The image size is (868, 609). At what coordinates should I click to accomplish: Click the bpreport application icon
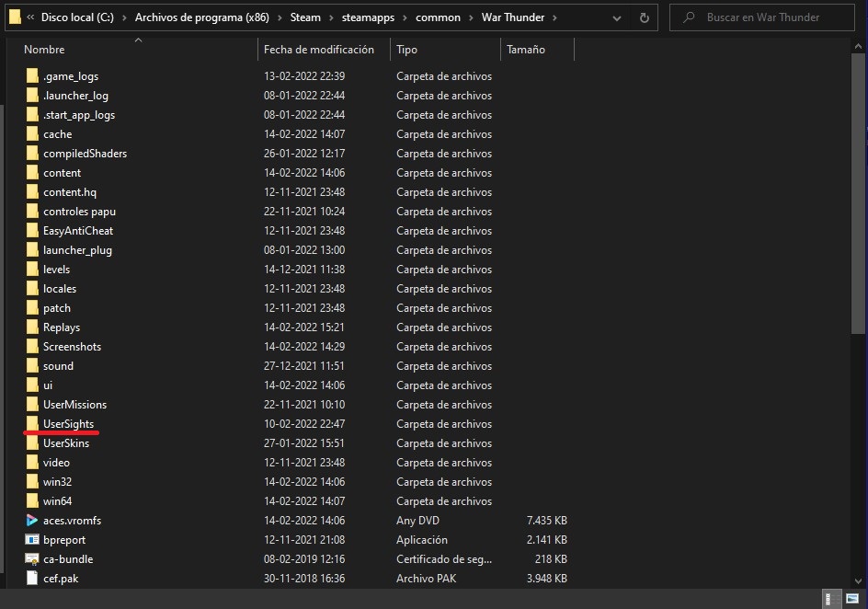click(x=32, y=540)
